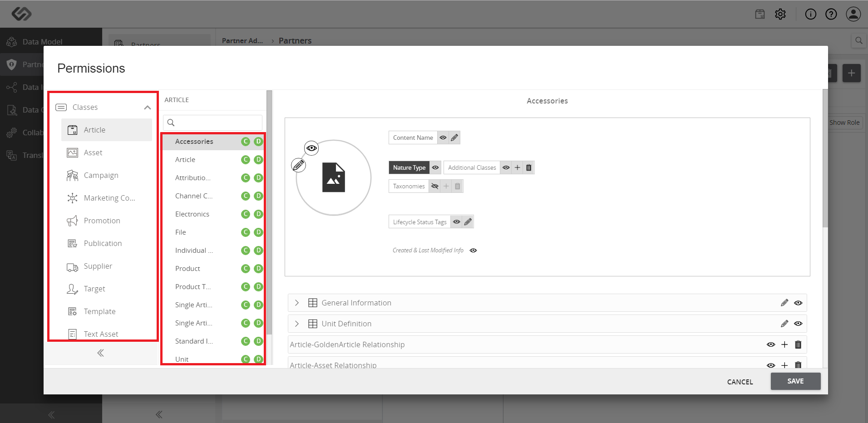Click the pencil icon beside Content Name
The height and width of the screenshot is (423, 868).
(454, 138)
